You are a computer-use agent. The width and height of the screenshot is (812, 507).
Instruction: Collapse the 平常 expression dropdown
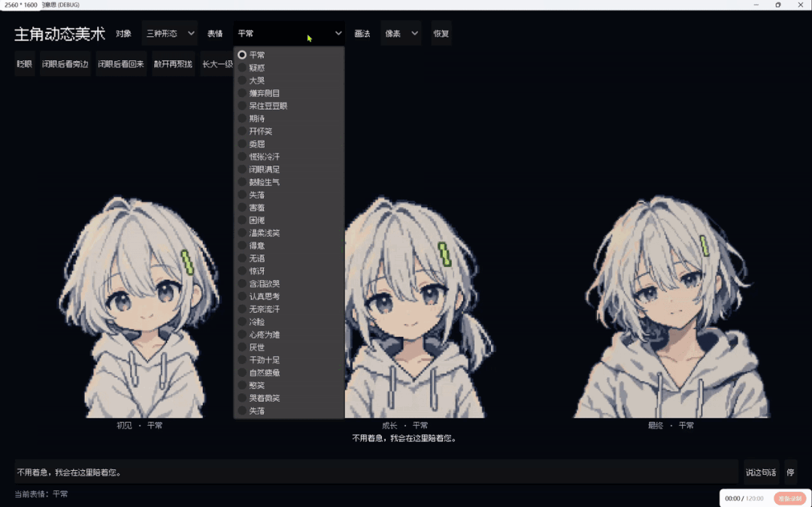click(289, 33)
